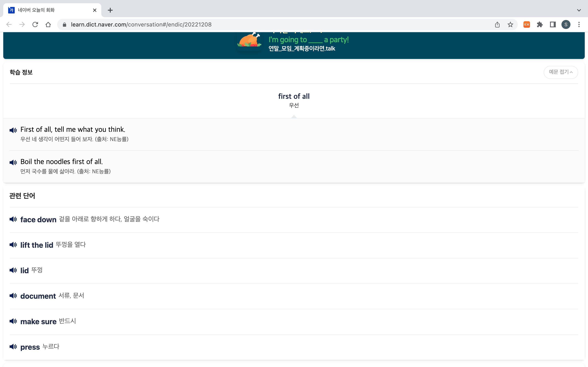Play pronunciation of 'document'
Viewport: 588px width, 367px height.
(13, 296)
